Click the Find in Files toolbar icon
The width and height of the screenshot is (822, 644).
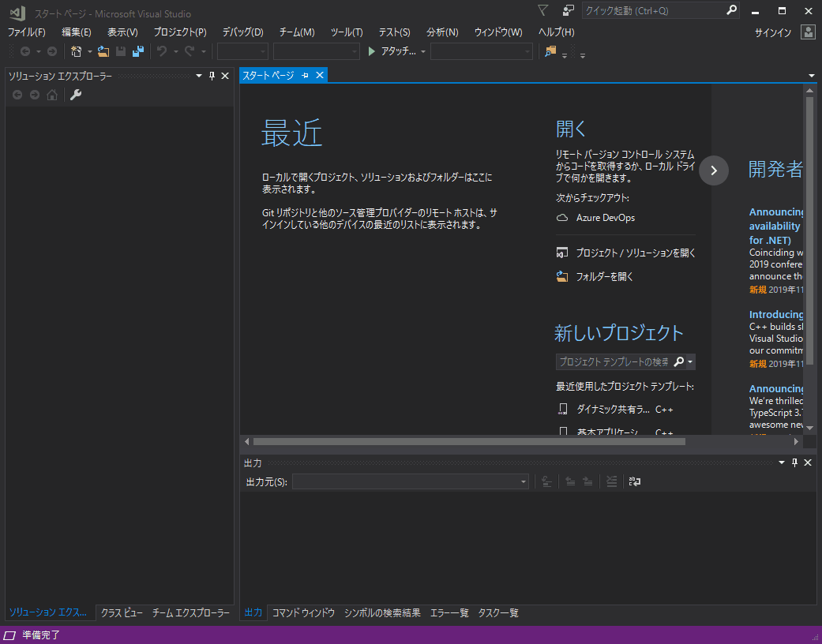[x=550, y=51]
